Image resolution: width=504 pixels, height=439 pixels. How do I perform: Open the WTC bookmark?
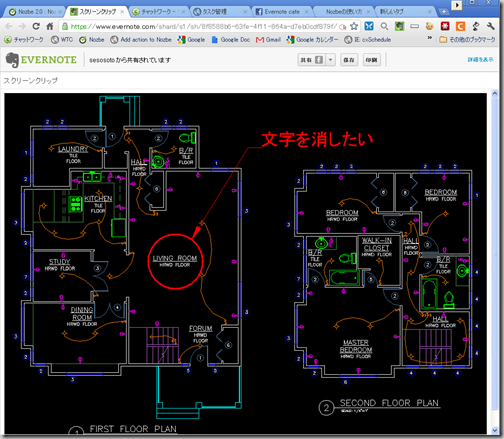click(62, 40)
